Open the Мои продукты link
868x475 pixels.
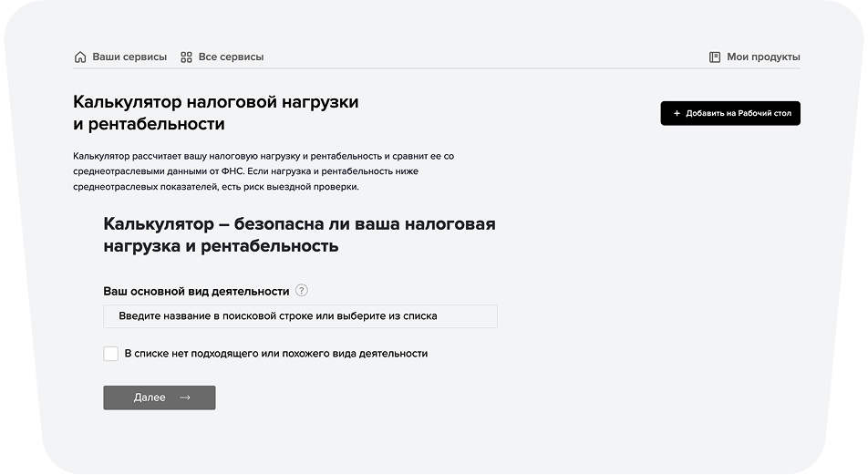coord(755,57)
